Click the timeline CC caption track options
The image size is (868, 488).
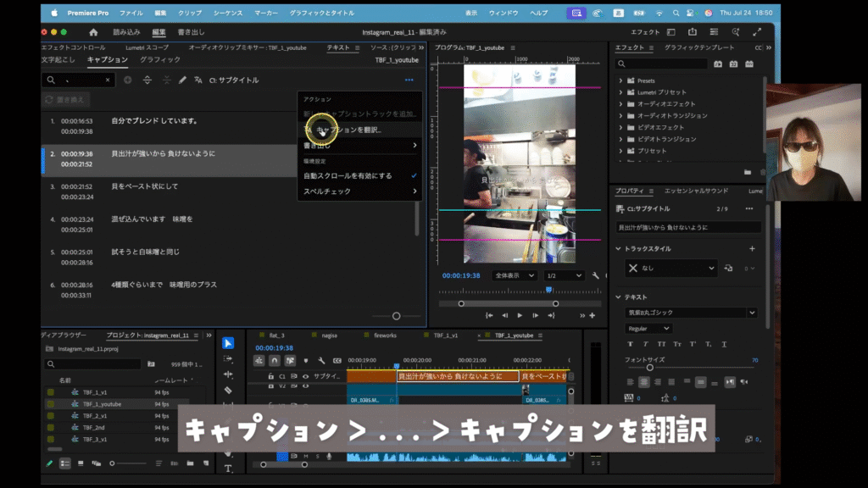[337, 361]
